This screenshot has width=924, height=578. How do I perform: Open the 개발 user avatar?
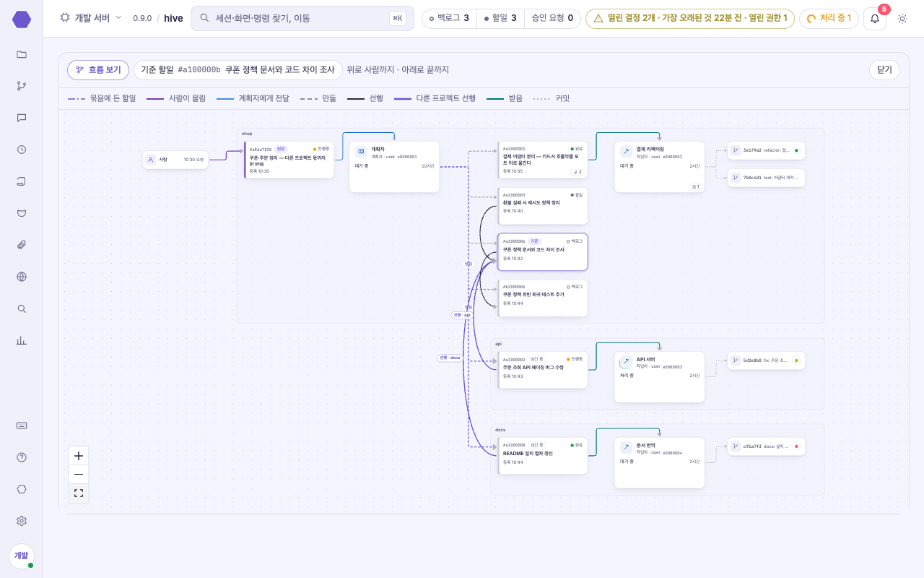(x=22, y=556)
